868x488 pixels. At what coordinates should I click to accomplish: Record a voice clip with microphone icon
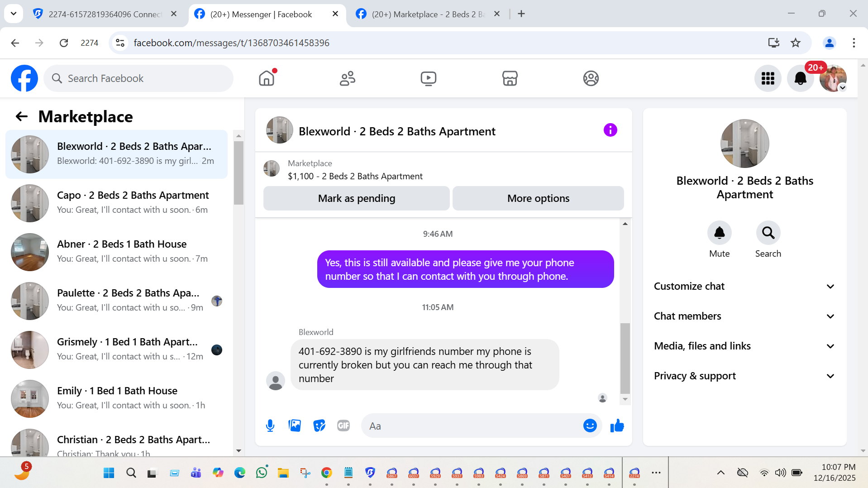pyautogui.click(x=270, y=426)
